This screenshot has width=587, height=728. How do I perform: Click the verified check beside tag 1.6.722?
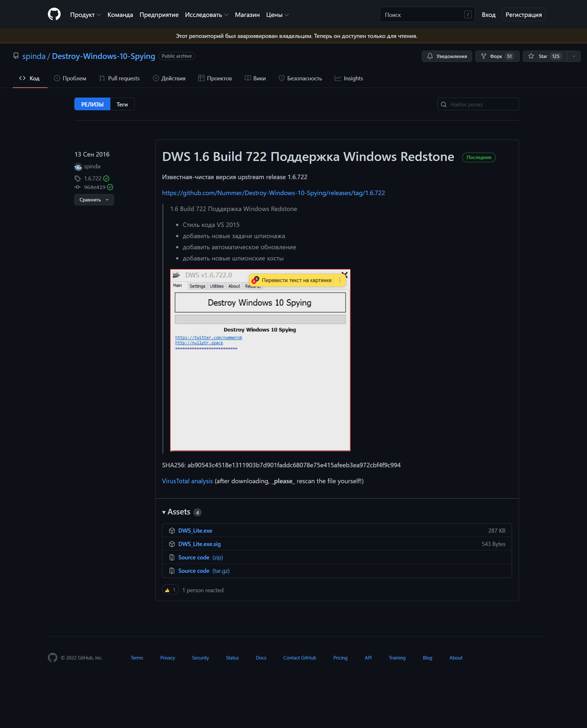(106, 178)
